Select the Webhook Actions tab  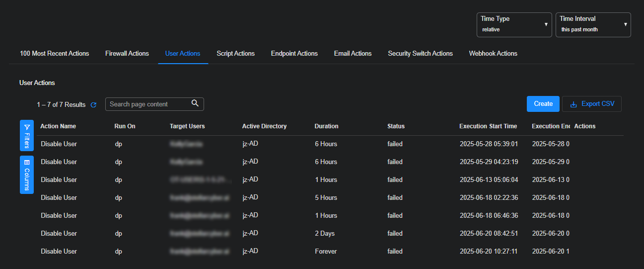[493, 53]
